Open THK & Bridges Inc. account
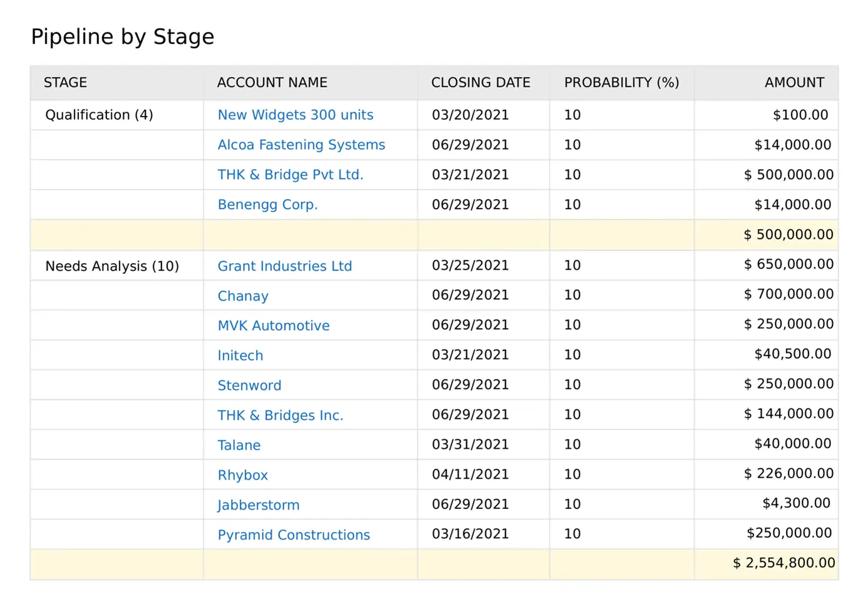The image size is (868, 611). click(280, 416)
